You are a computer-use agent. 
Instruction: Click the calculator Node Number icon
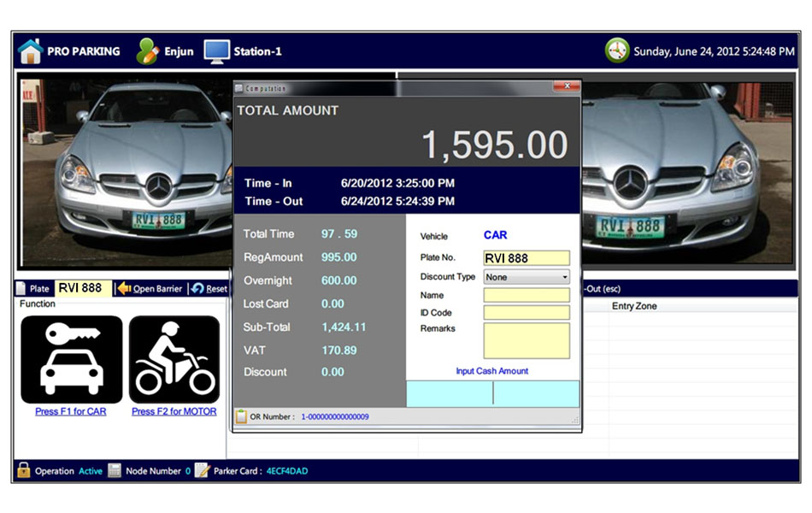[115, 470]
